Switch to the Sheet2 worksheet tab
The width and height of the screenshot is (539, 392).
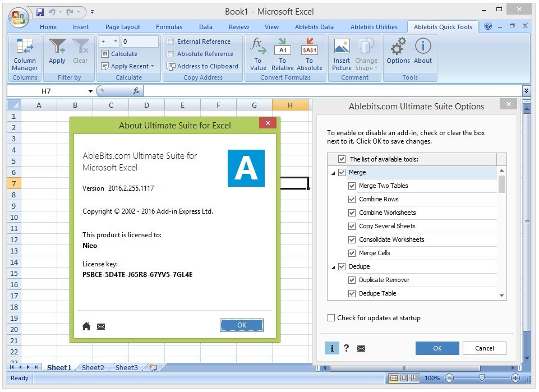93,368
